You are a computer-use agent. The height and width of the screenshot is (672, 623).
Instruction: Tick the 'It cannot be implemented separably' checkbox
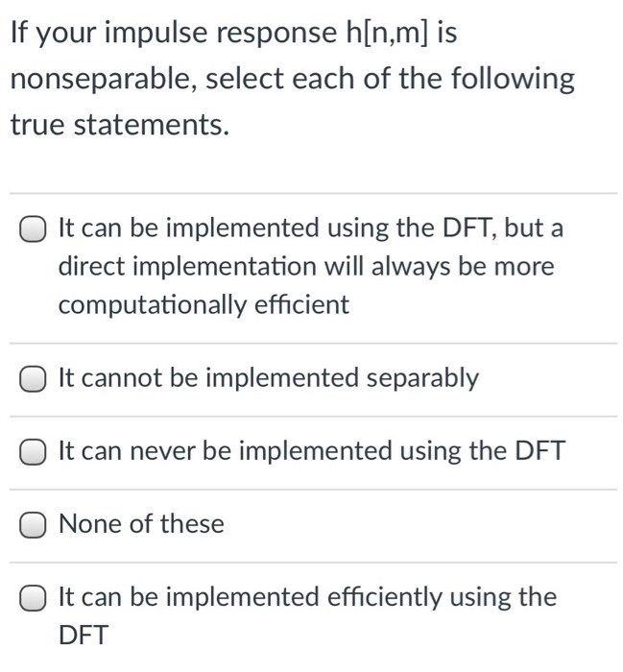tap(33, 378)
